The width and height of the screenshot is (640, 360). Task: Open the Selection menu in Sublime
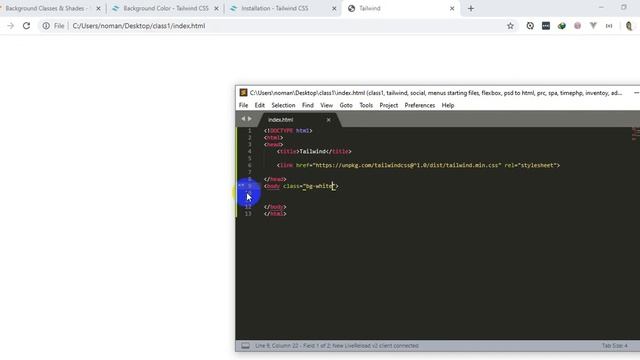pyautogui.click(x=283, y=105)
